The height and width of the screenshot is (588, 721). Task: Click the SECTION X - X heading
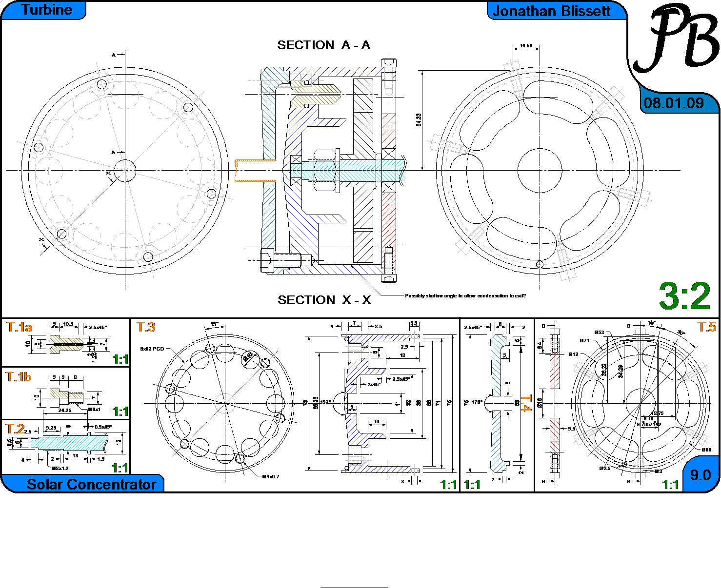coord(324,300)
